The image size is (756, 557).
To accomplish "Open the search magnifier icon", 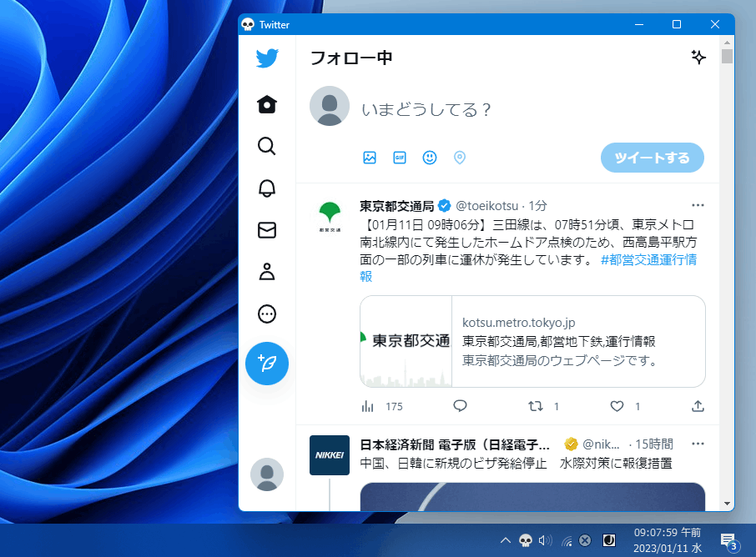I will [267, 146].
